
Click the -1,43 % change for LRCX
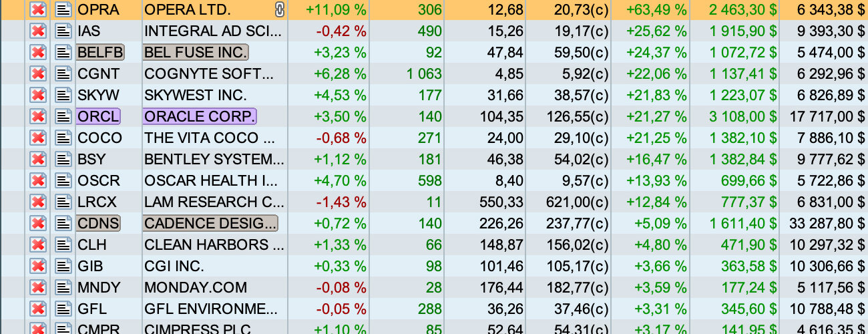(x=340, y=202)
